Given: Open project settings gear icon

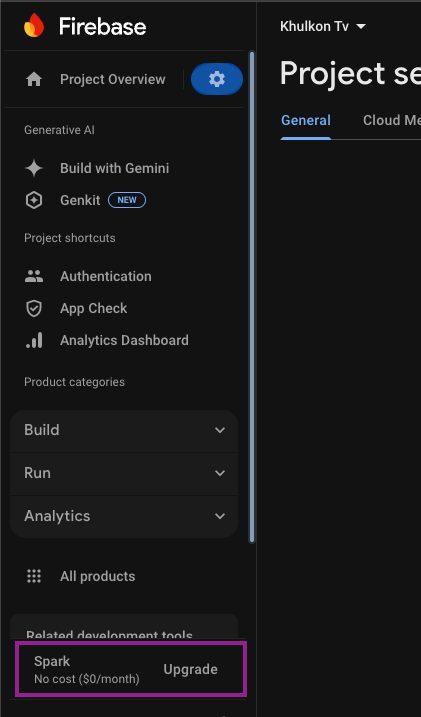Looking at the screenshot, I should (217, 79).
